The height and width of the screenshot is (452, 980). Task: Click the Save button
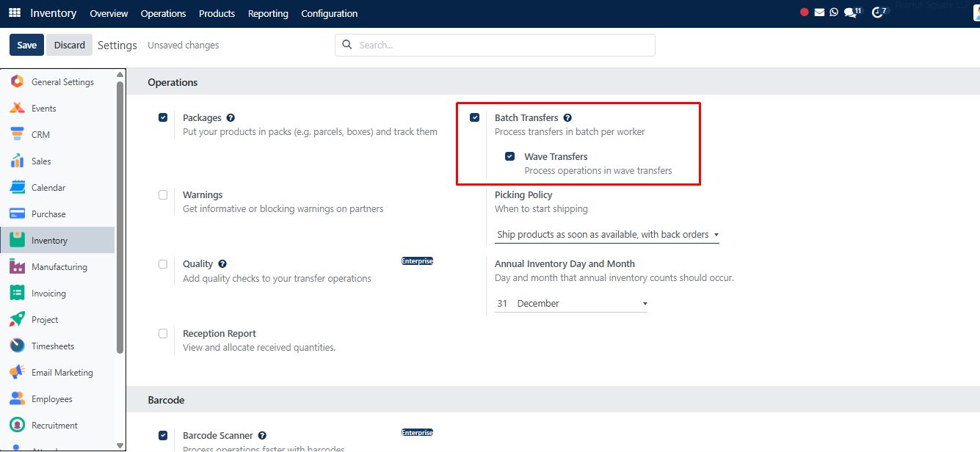pos(27,45)
